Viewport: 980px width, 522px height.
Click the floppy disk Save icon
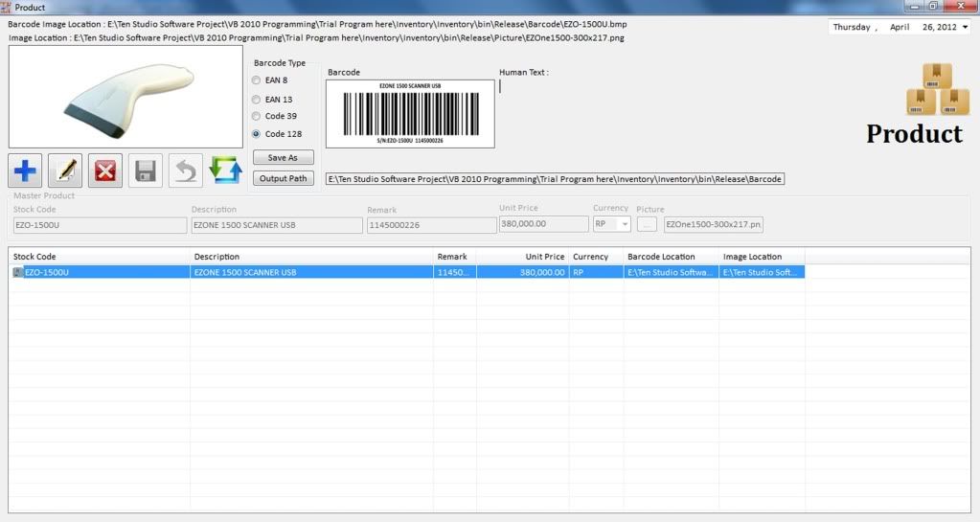click(x=145, y=170)
